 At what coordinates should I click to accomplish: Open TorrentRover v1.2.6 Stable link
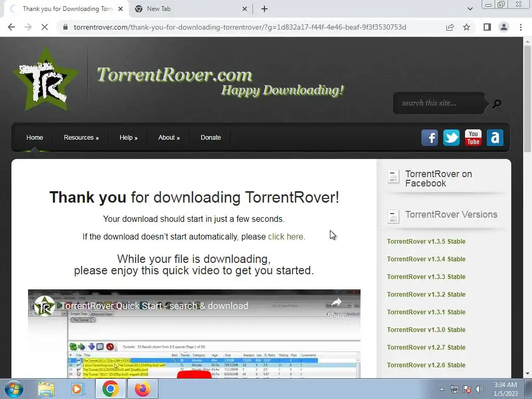[426, 365]
